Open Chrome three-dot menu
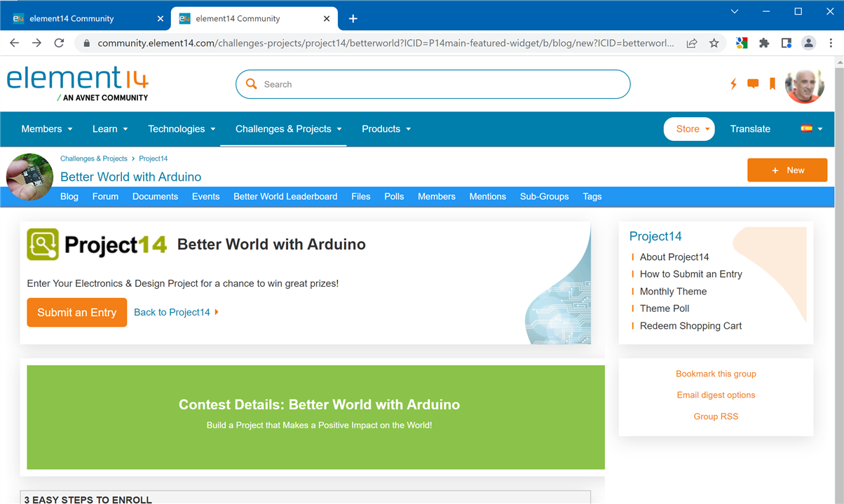 tap(831, 43)
